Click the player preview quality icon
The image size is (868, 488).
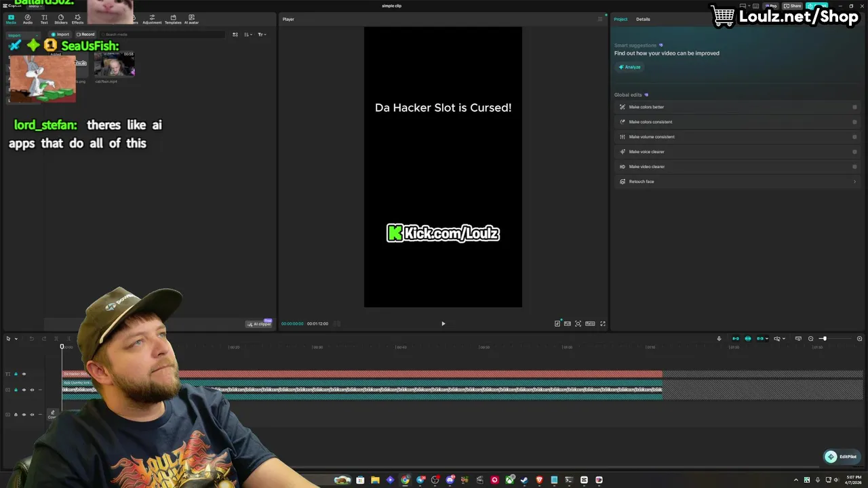568,324
